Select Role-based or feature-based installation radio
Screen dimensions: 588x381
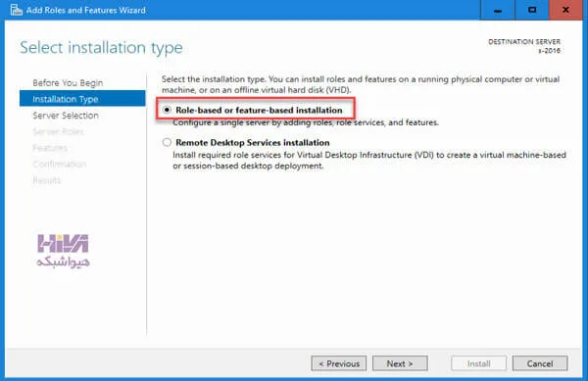click(x=167, y=110)
